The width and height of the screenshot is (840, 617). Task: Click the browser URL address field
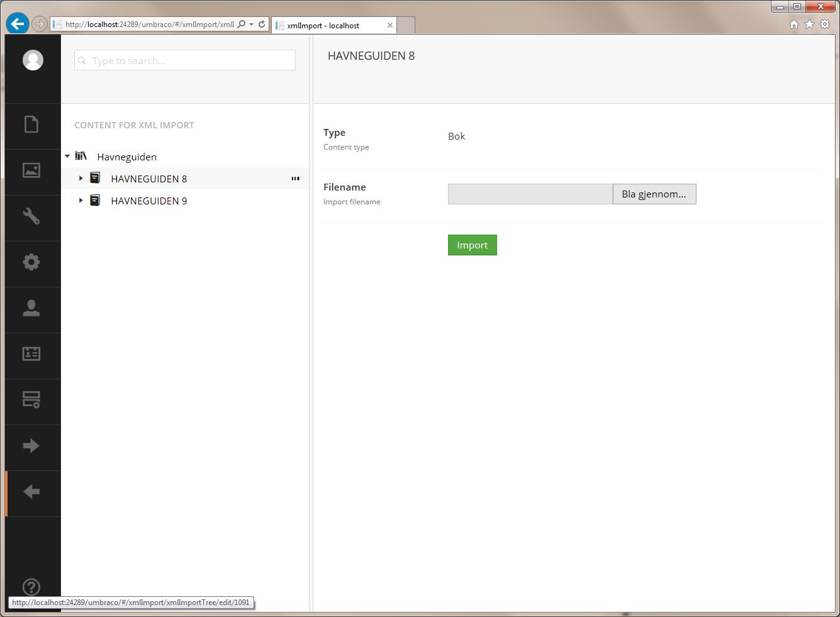point(149,25)
